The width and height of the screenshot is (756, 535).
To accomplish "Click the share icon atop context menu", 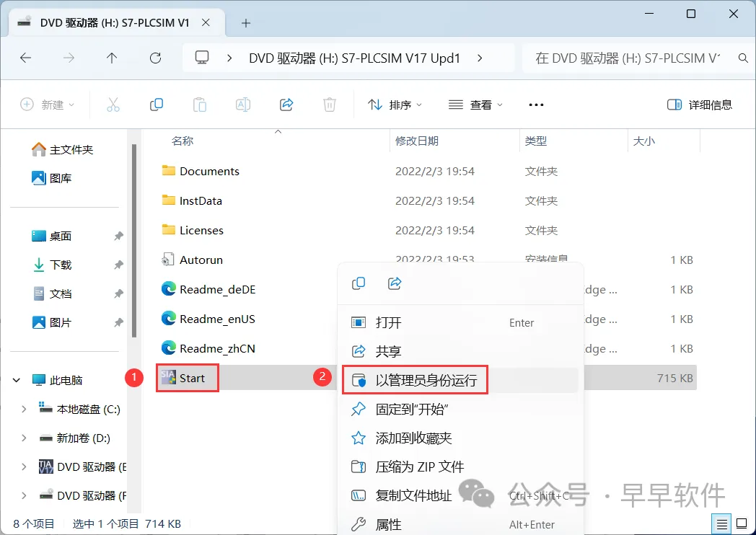I will (395, 283).
